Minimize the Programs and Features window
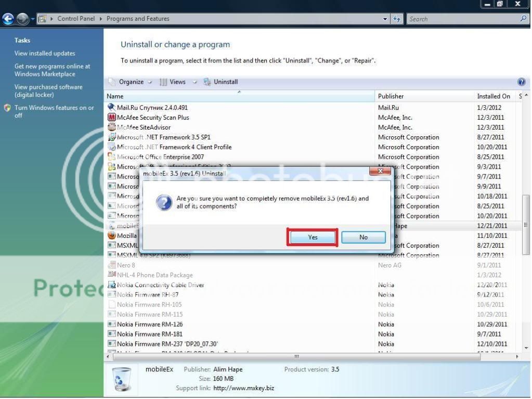 click(x=487, y=4)
